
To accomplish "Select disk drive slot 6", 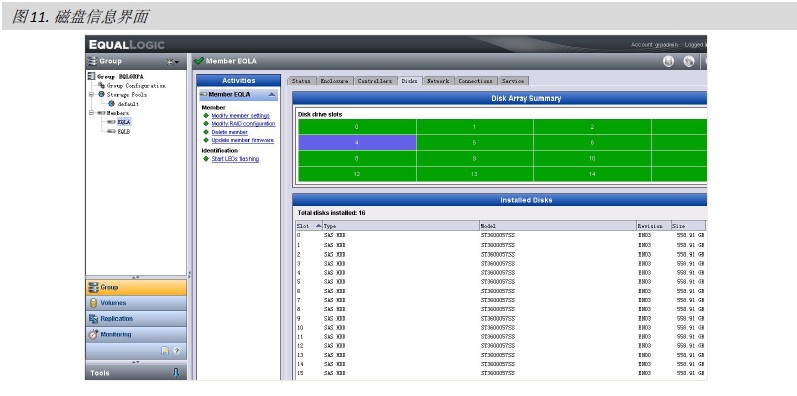I will [592, 143].
